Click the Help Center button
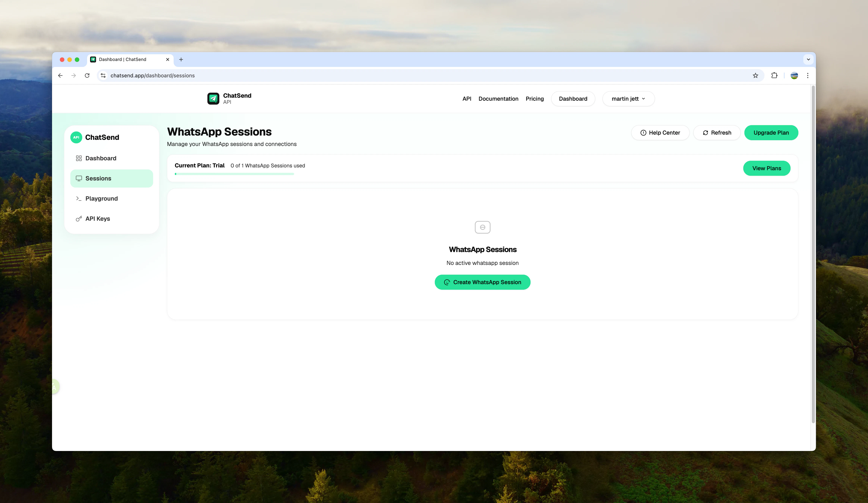 click(x=660, y=133)
